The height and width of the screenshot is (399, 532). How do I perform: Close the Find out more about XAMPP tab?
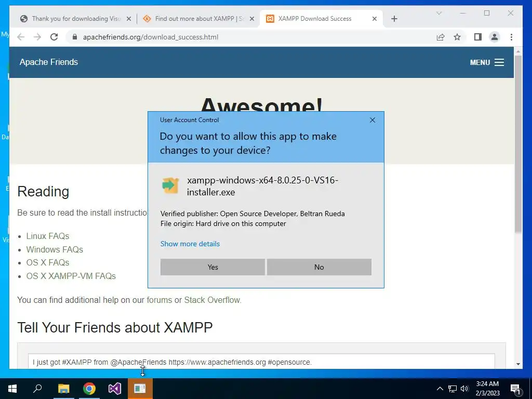pos(252,19)
